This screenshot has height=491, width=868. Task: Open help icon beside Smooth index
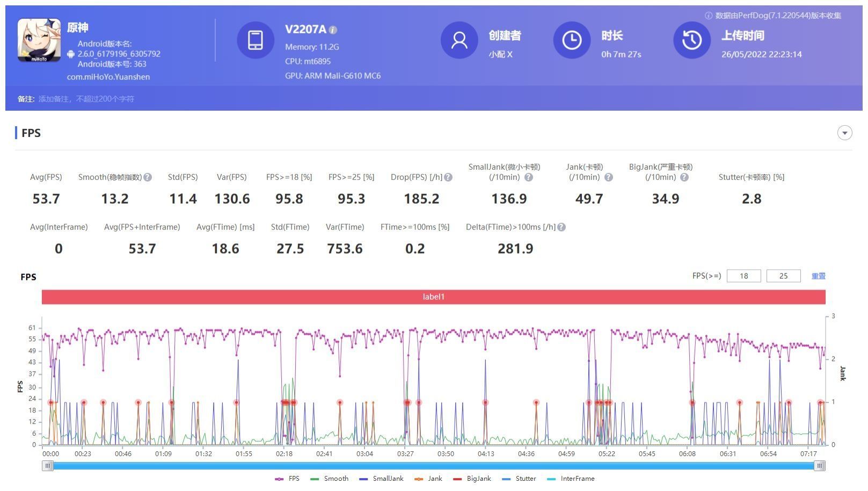(148, 177)
